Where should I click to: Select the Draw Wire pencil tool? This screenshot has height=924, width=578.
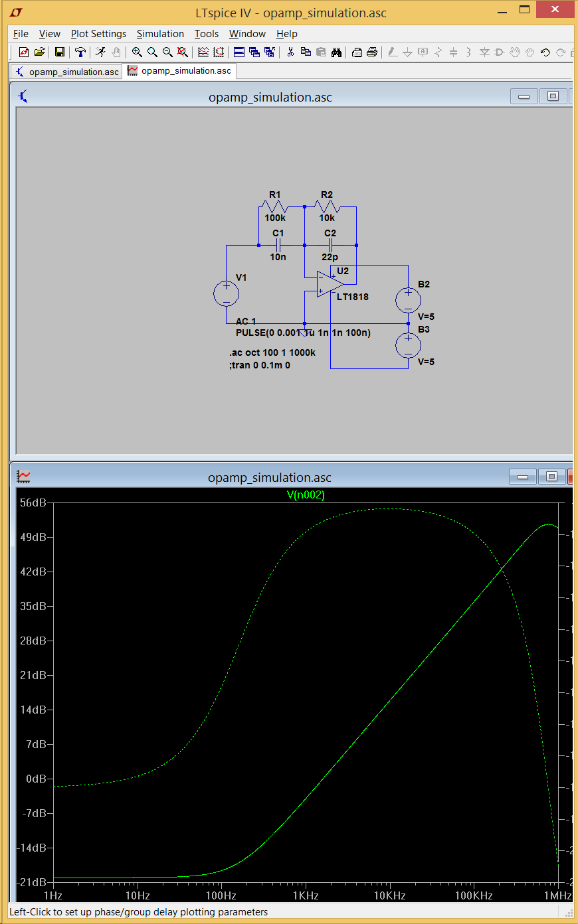tap(393, 52)
